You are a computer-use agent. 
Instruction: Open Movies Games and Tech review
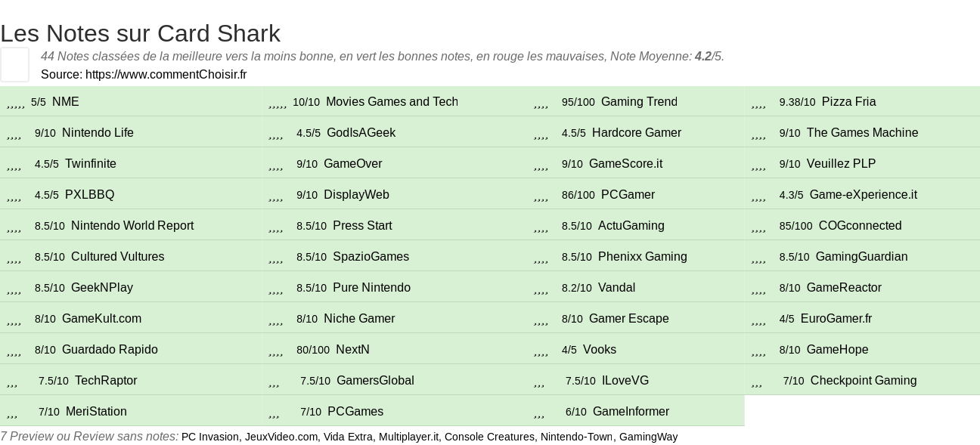pyautogui.click(x=394, y=101)
